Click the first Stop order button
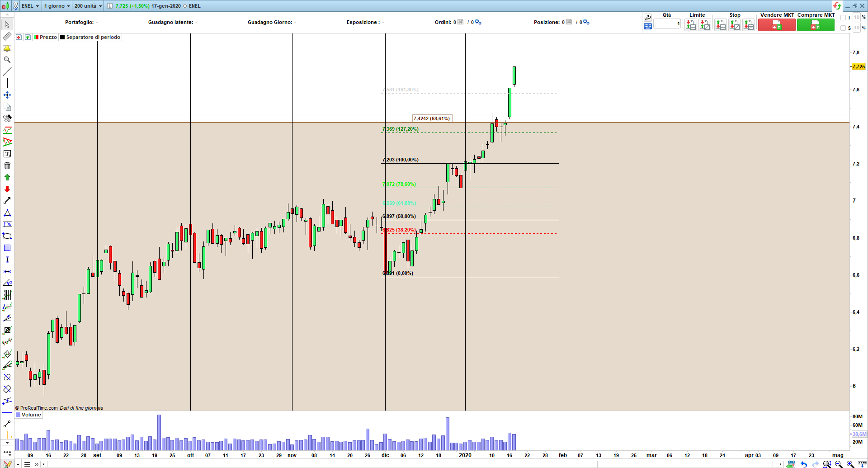Screen dimensions: 868x468 (721, 25)
